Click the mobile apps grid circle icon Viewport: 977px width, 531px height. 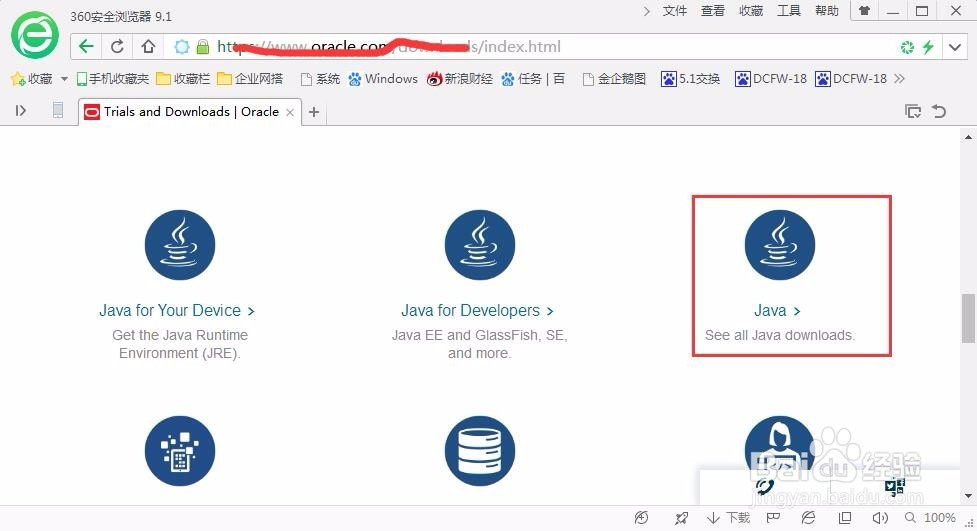coord(180,451)
